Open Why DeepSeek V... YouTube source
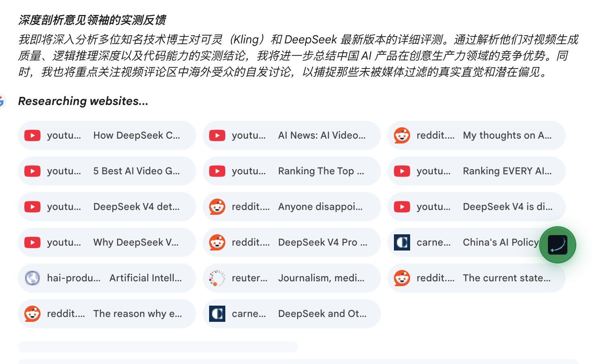 pyautogui.click(x=107, y=242)
